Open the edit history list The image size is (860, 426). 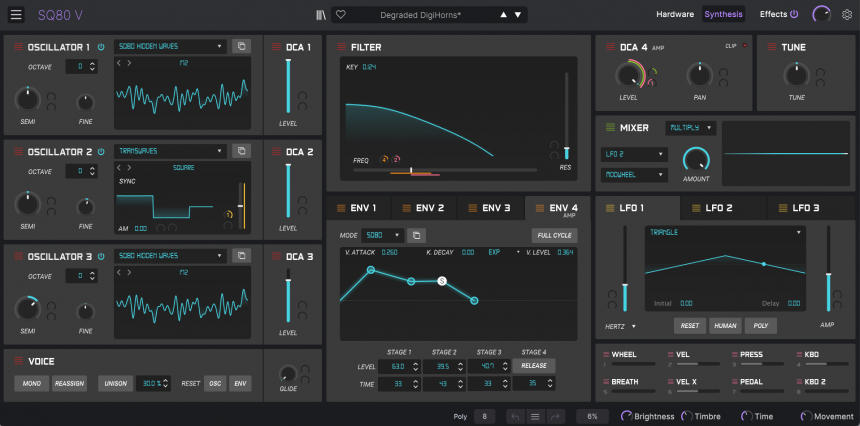coord(535,417)
